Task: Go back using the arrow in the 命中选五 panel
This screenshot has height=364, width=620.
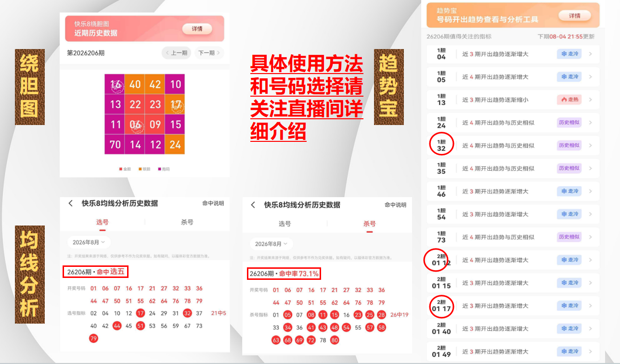Action: [71, 203]
